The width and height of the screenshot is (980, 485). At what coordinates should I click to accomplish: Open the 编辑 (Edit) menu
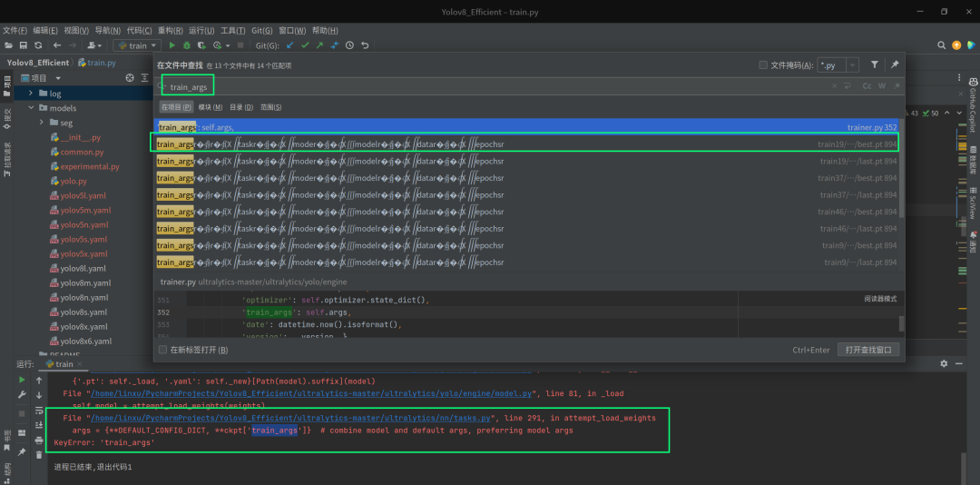45,30
